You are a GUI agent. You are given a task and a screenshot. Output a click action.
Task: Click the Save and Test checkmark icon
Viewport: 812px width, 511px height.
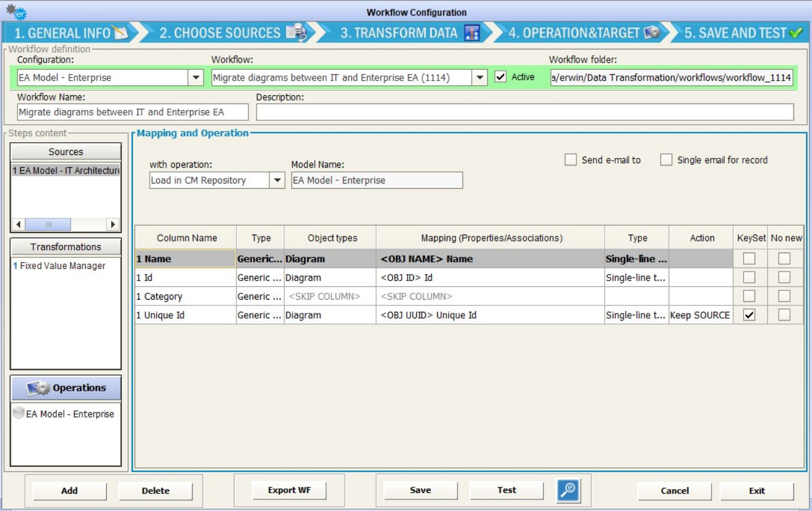[796, 33]
